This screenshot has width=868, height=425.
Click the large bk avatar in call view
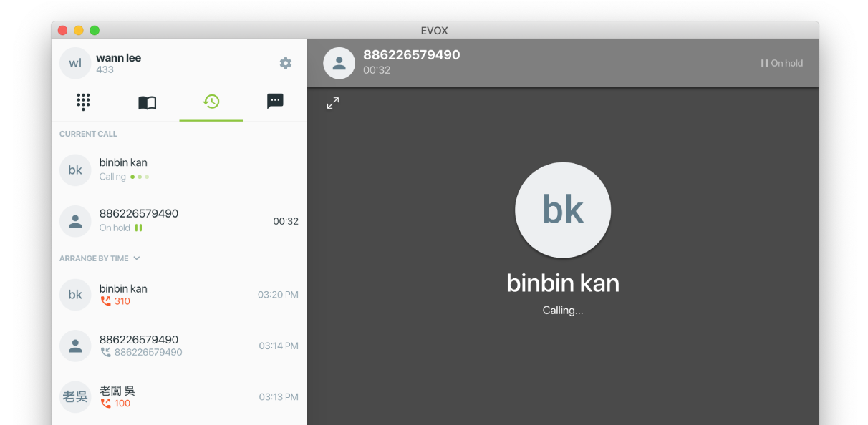coord(563,210)
